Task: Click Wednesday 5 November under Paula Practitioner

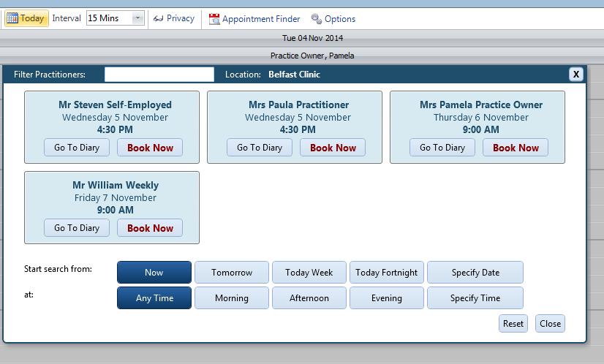Action: click(x=298, y=117)
